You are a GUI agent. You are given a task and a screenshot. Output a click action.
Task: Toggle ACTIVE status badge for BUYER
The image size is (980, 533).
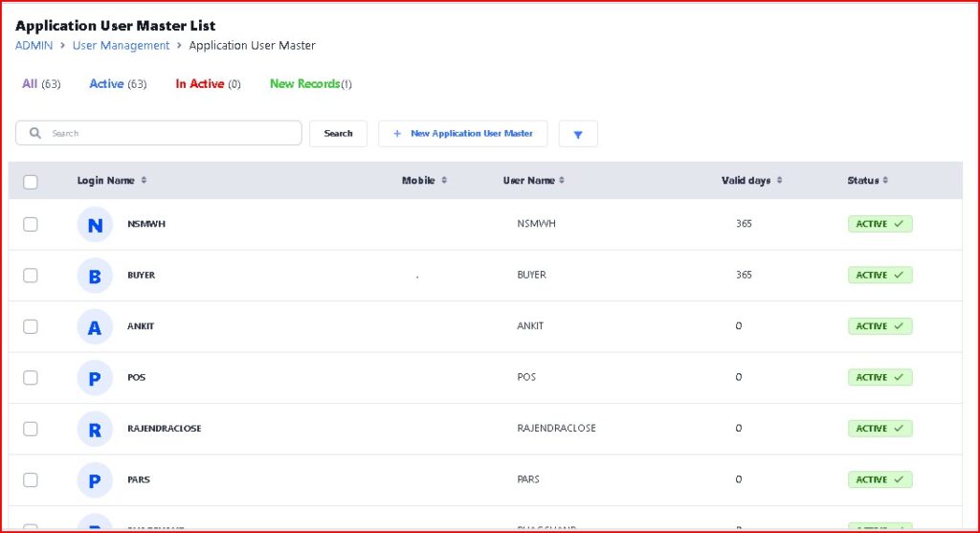point(880,276)
